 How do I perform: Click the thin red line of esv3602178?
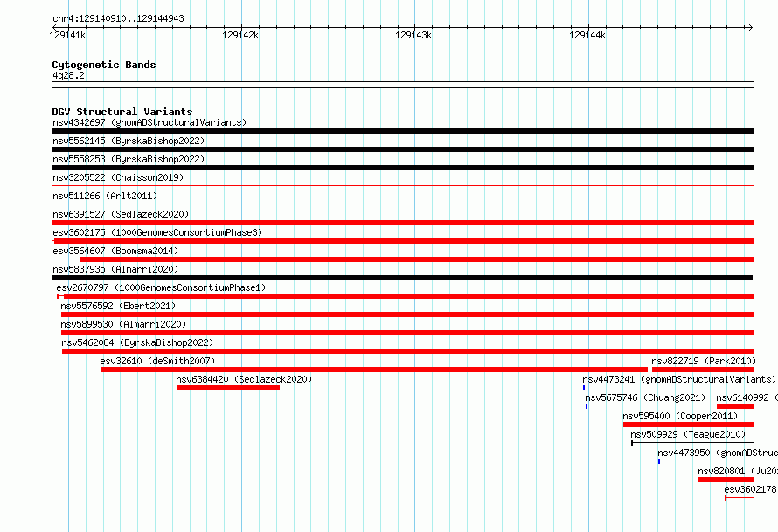tap(740, 498)
